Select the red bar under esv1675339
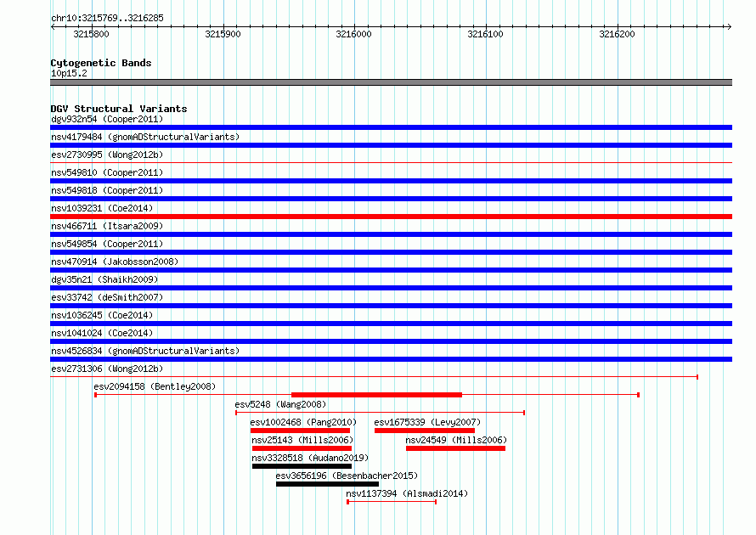This screenshot has height=535, width=756. (424, 431)
